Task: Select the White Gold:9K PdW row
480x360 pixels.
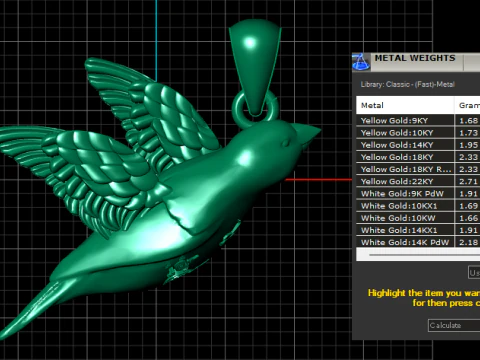Action: coord(418,194)
